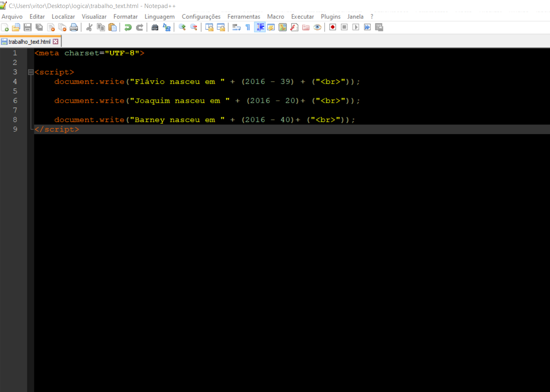Toggle synchronized horizontal scrolling
Viewport: 550px width, 392px height.
click(221, 27)
